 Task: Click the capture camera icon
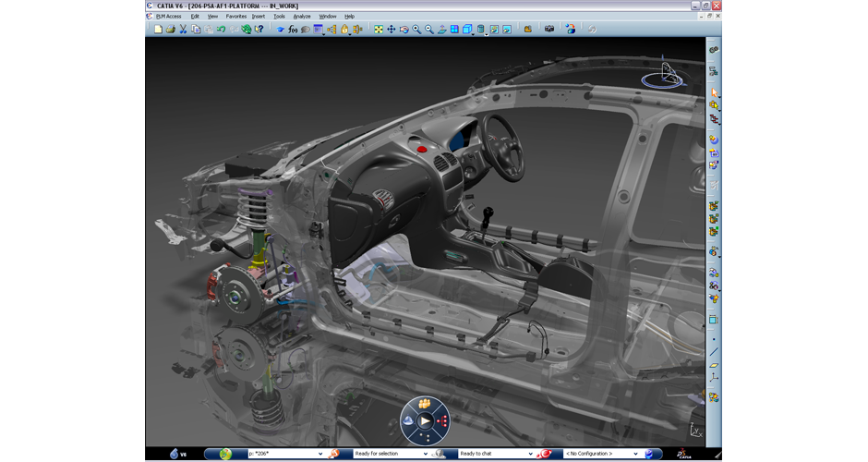(549, 30)
